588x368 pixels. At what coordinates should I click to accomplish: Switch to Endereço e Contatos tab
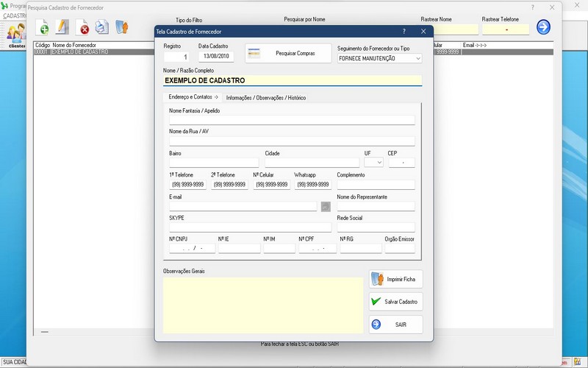click(x=193, y=97)
